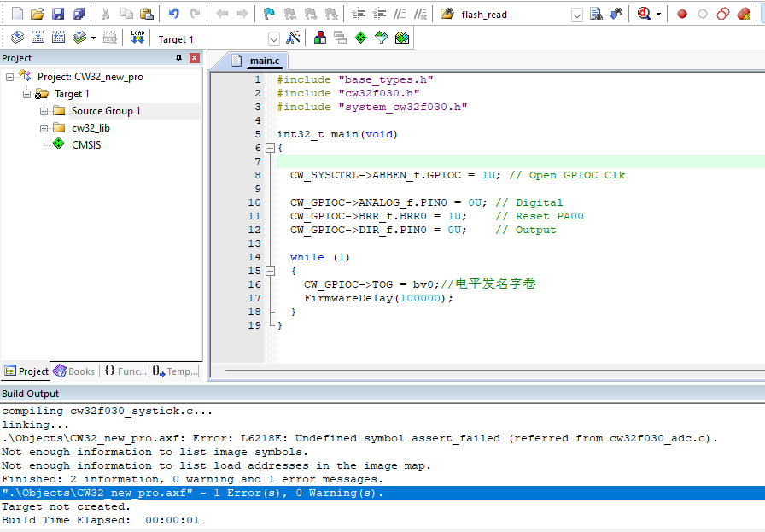Create a new file with New icon
This screenshot has height=532, width=765.
pyautogui.click(x=18, y=14)
